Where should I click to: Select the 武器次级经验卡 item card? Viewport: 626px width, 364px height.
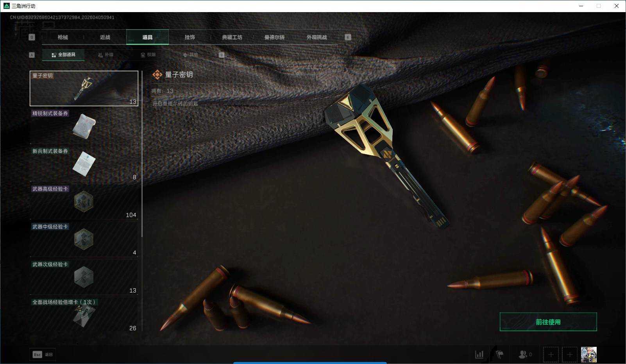coord(84,277)
